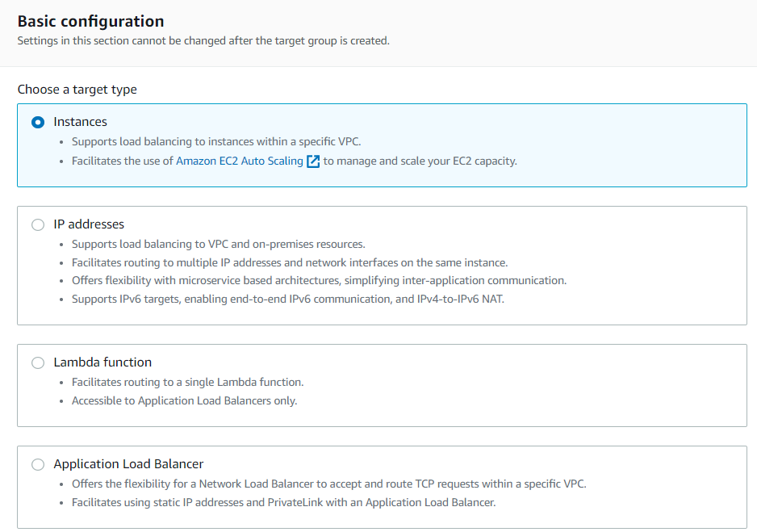The height and width of the screenshot is (532, 757).
Task: Click the "microservice based architectures" bullet text
Action: pos(319,280)
